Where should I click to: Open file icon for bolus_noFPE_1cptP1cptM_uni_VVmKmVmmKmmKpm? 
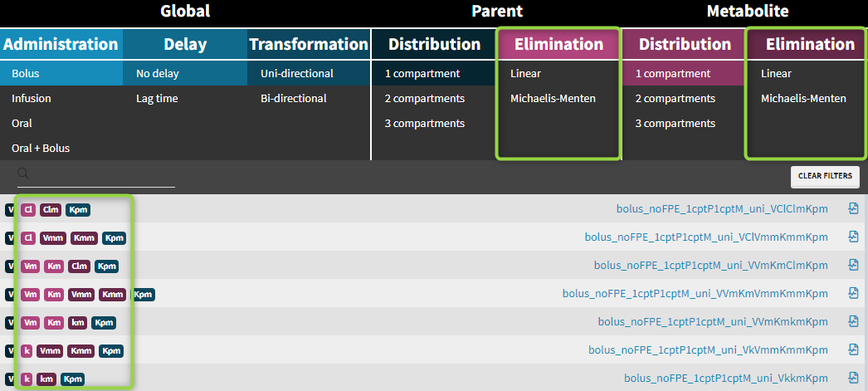tap(853, 294)
